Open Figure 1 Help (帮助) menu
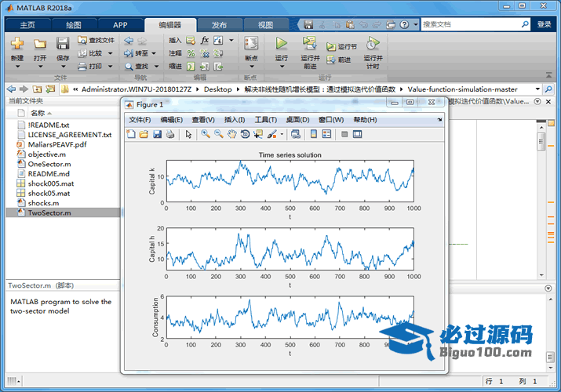The width and height of the screenshot is (561, 392). pyautogui.click(x=366, y=120)
